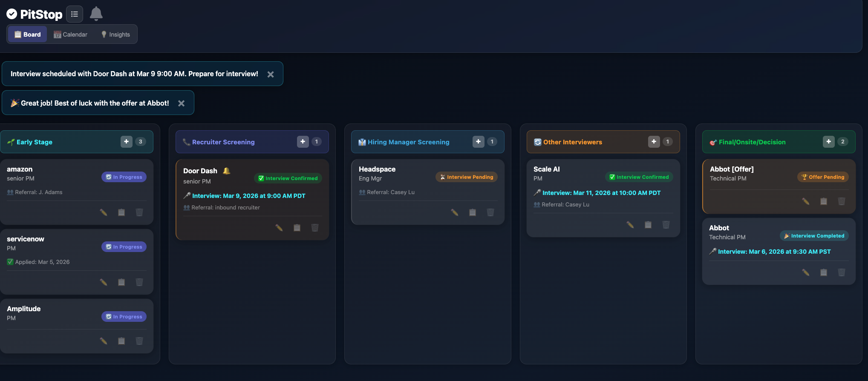Image resolution: width=868 pixels, height=381 pixels.
Task: Click Abbot interview date Mar 6, 2026
Action: coord(774,252)
